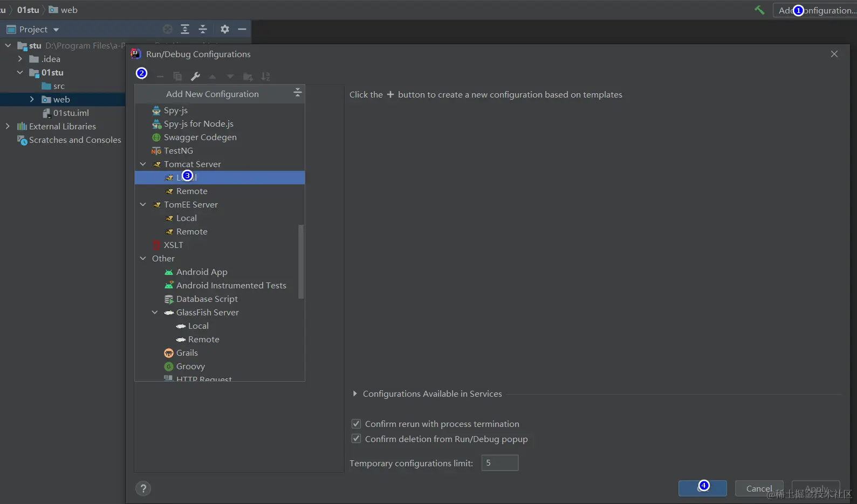857x504 pixels.
Task: Close the Run/Debug Configurations dialog
Action: 834,54
